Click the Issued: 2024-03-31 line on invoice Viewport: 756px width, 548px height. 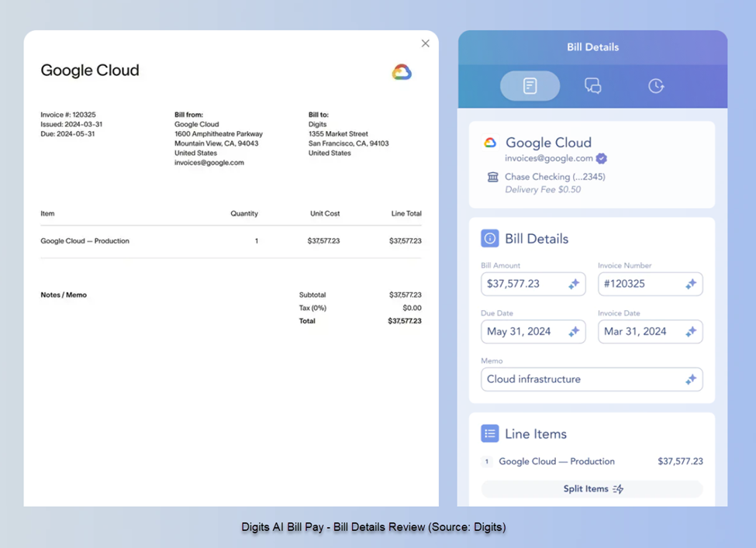(x=71, y=124)
